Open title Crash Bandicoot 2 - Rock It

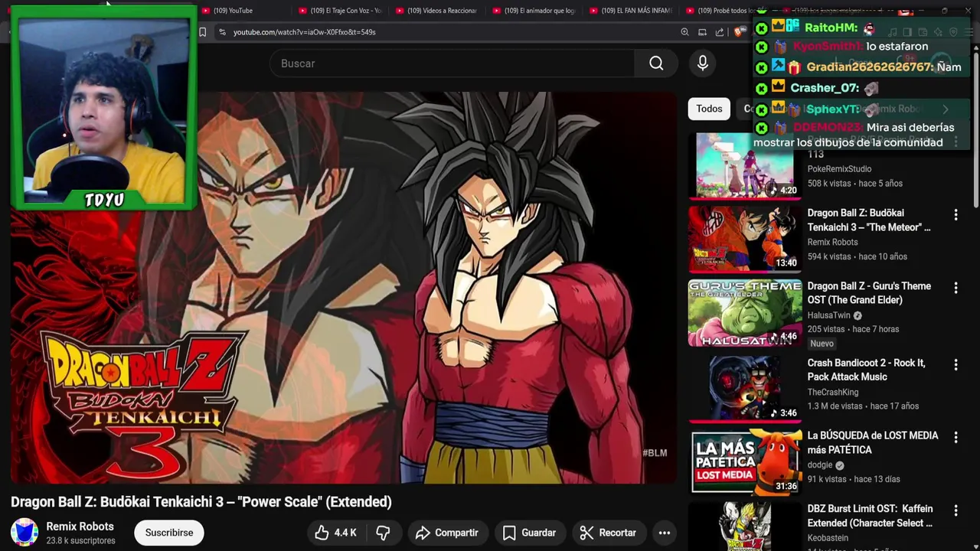click(x=866, y=370)
